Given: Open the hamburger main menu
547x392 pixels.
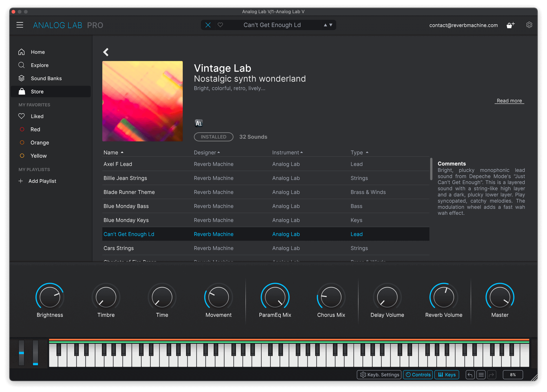Looking at the screenshot, I should (x=20, y=25).
